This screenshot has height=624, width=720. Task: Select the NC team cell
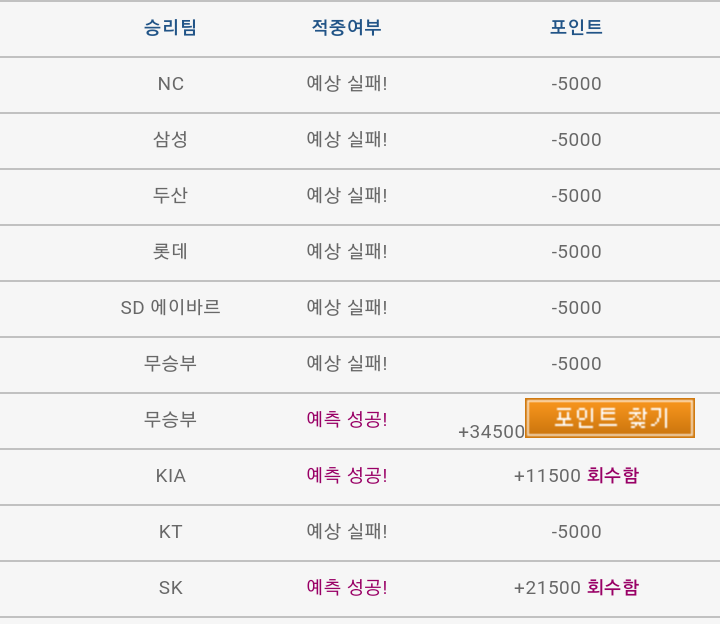[x=170, y=84]
